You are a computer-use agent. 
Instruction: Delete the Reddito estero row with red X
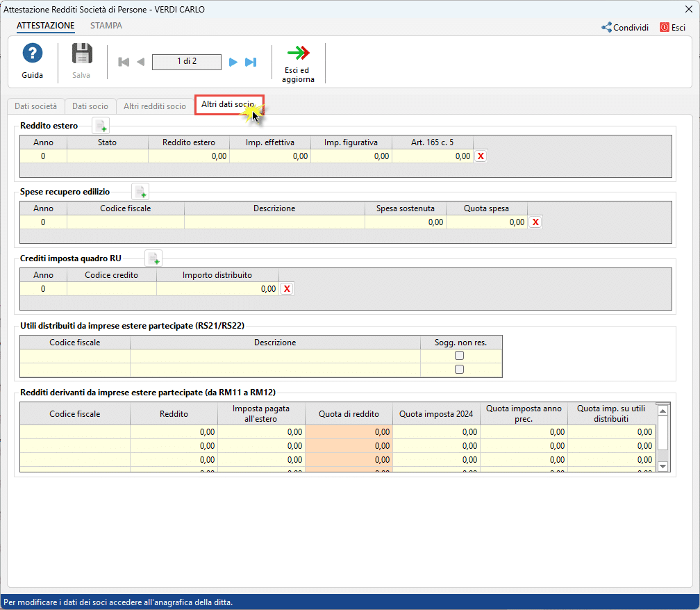pos(481,156)
